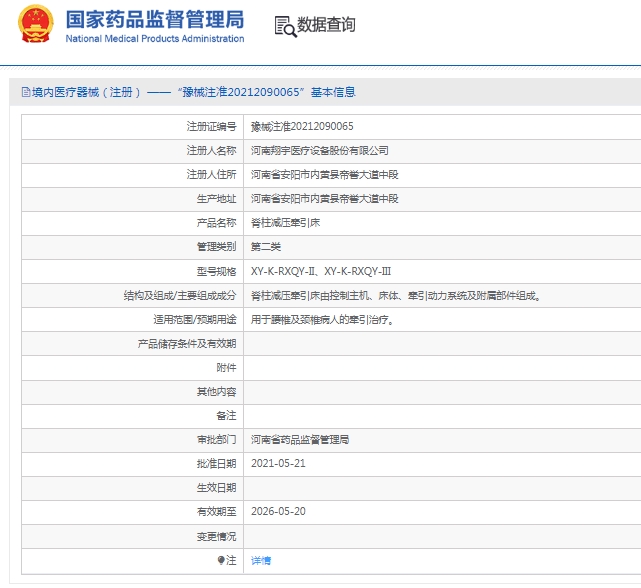Click the 有效期至 label
641x588 pixels.
[216, 512]
